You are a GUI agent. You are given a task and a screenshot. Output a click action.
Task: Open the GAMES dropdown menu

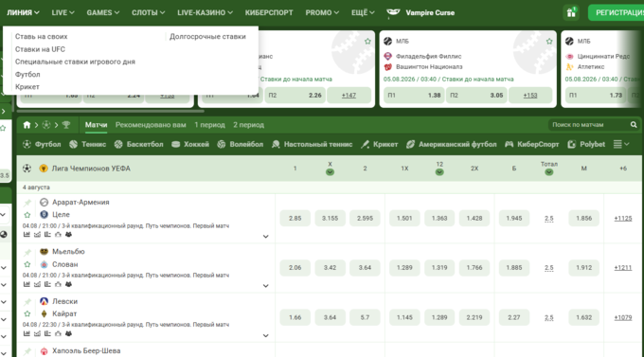click(103, 12)
